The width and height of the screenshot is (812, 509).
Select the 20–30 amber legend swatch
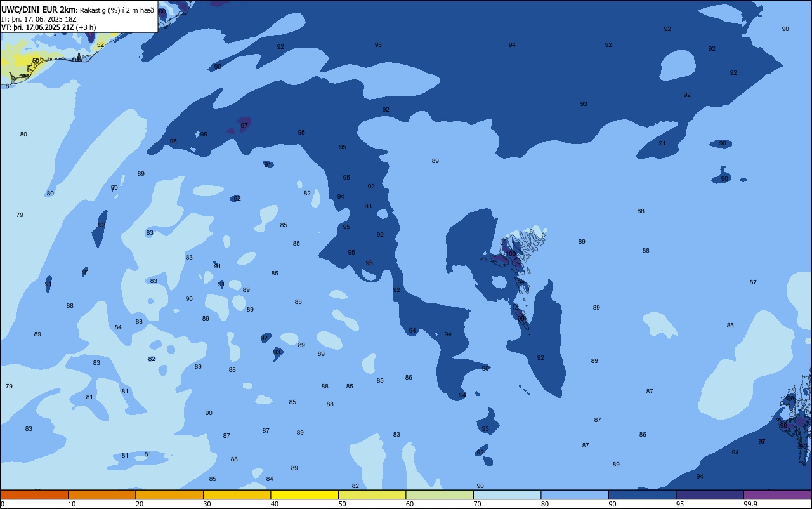(169, 494)
